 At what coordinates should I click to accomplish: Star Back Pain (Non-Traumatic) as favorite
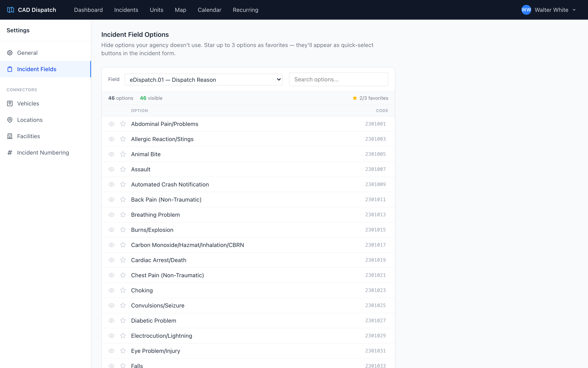click(123, 200)
